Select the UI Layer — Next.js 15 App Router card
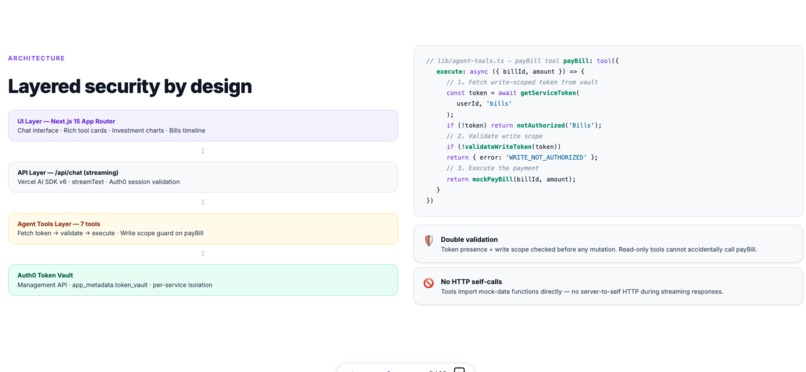 (203, 125)
